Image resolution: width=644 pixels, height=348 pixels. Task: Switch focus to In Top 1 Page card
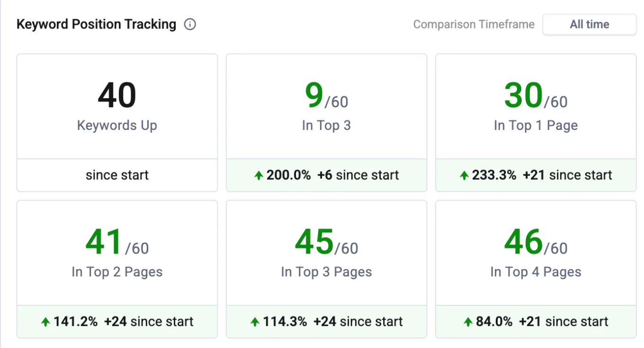click(x=536, y=106)
